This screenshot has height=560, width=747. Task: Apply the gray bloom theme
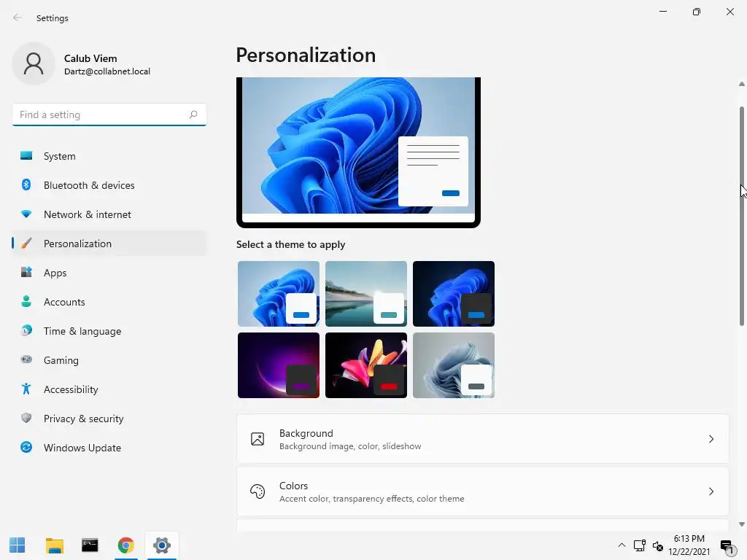click(x=454, y=365)
